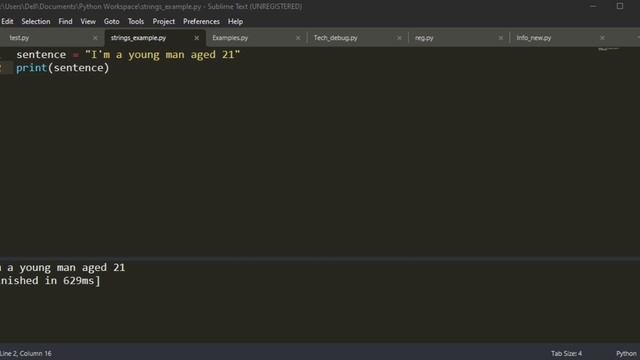Click Line 2, Column 16 status text
640x360 pixels.
26,353
